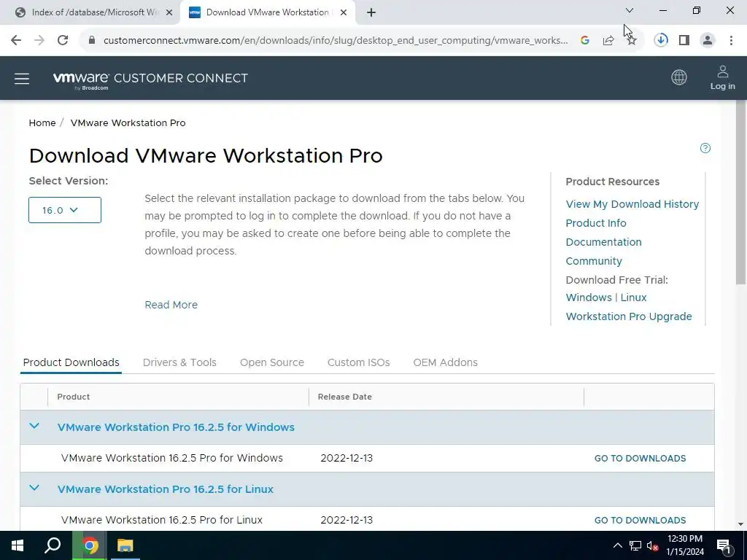747x560 pixels.
Task: Open a new tab with plus button
Action: pos(371,13)
